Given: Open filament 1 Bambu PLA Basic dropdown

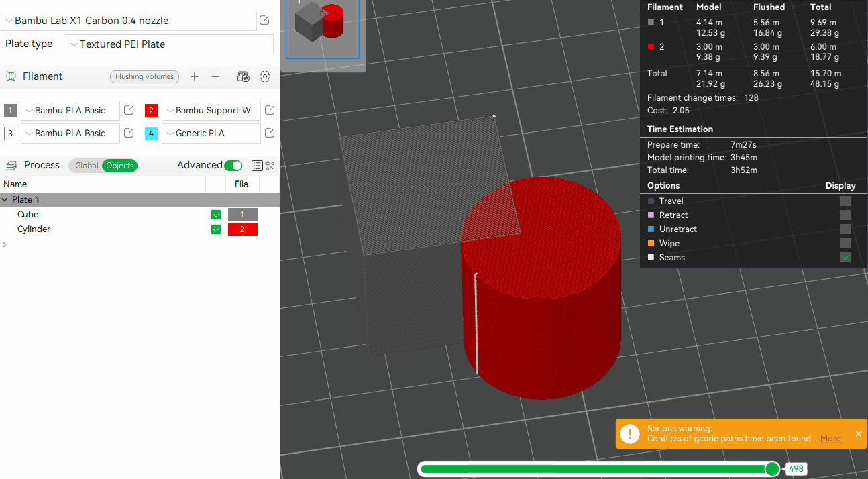Looking at the screenshot, I should pos(70,111).
